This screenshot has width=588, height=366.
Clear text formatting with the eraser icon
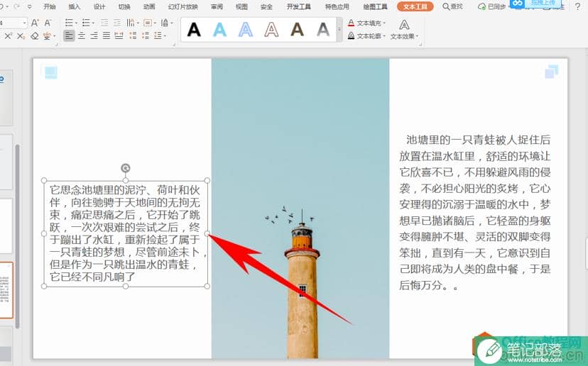coord(35,35)
